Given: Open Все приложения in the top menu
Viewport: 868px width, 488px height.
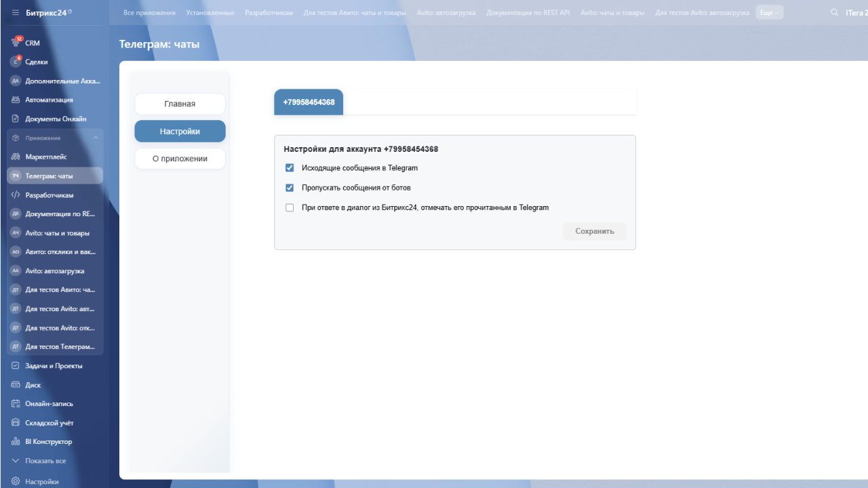Looking at the screenshot, I should (x=150, y=13).
